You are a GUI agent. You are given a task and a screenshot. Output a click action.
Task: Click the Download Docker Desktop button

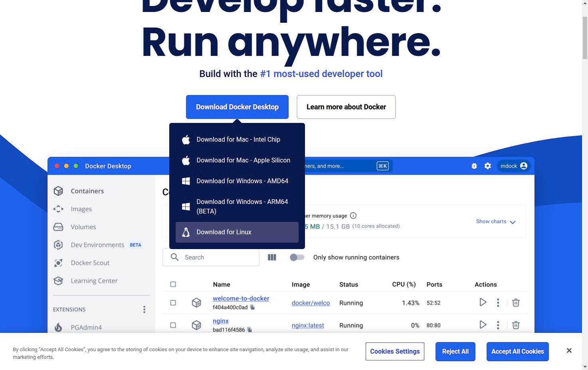237,107
